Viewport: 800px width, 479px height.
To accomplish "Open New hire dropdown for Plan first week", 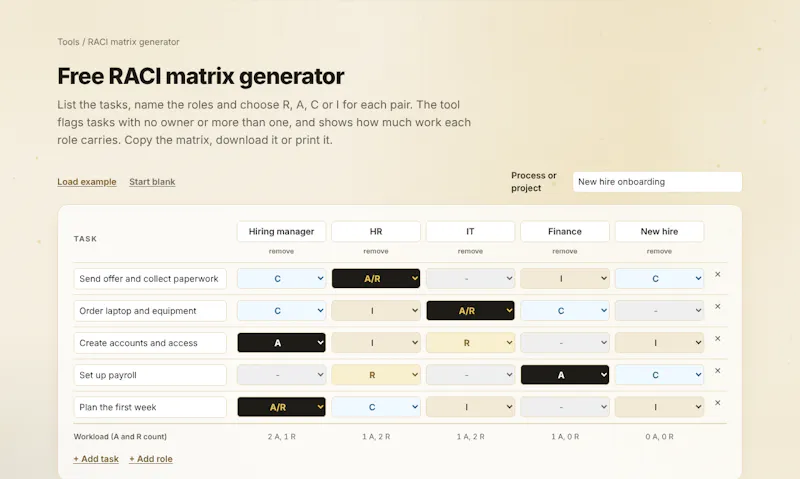I will tap(659, 407).
